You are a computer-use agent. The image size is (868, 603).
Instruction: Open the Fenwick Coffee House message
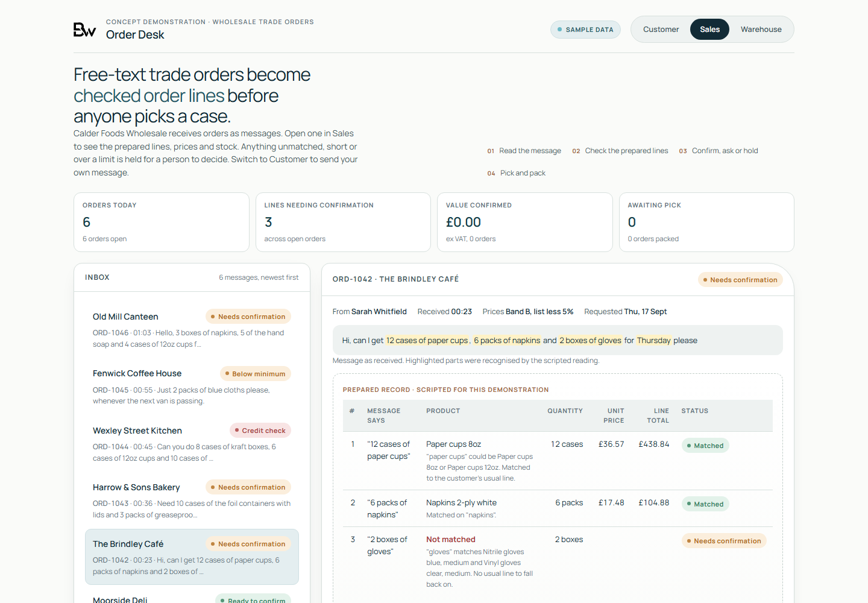click(192, 387)
